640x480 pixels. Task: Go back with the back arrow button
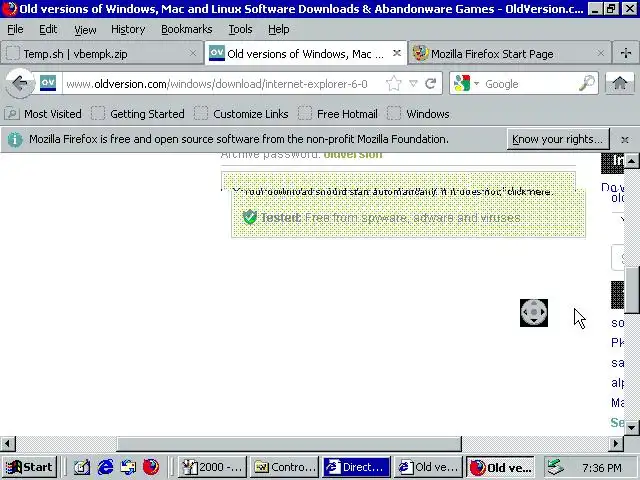[19, 84]
